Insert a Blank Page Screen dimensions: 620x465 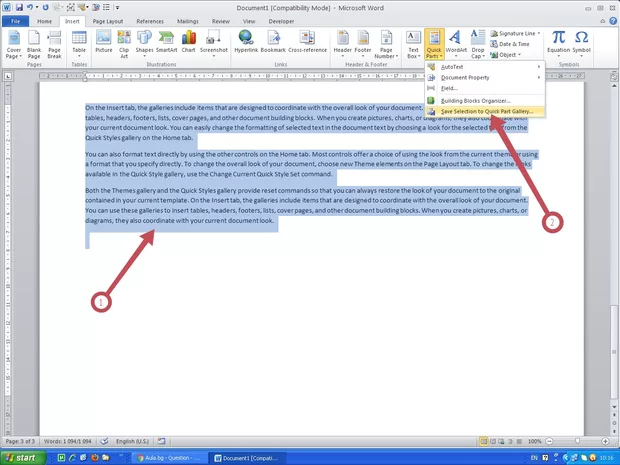[34, 42]
